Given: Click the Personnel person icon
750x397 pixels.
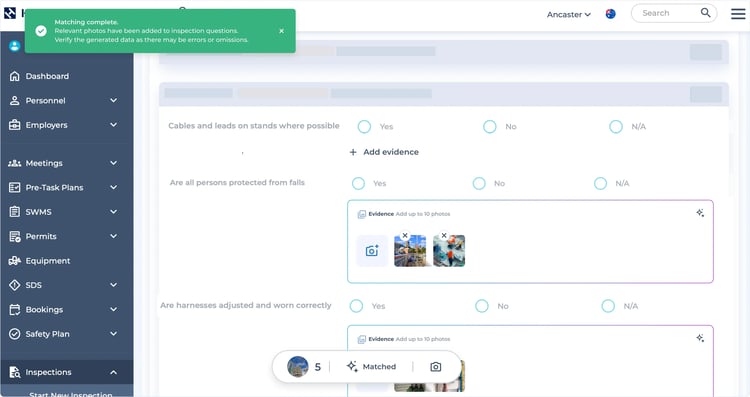Looking at the screenshot, I should 15,100.
